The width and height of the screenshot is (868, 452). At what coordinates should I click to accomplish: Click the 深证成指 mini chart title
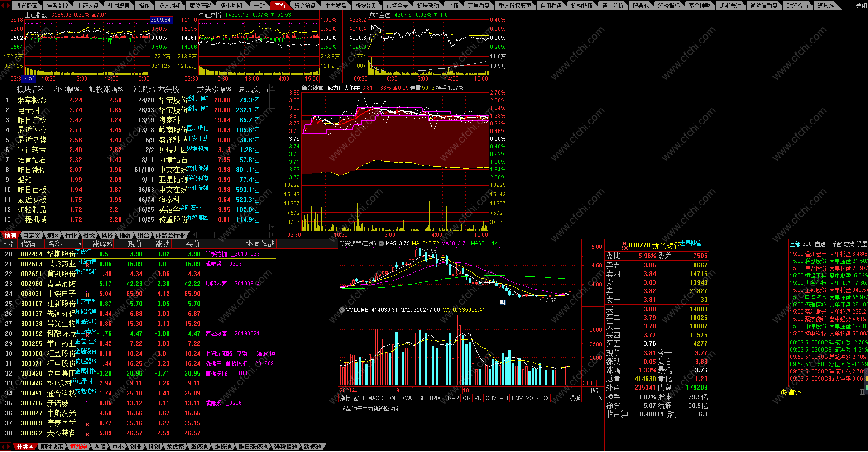[x=210, y=15]
